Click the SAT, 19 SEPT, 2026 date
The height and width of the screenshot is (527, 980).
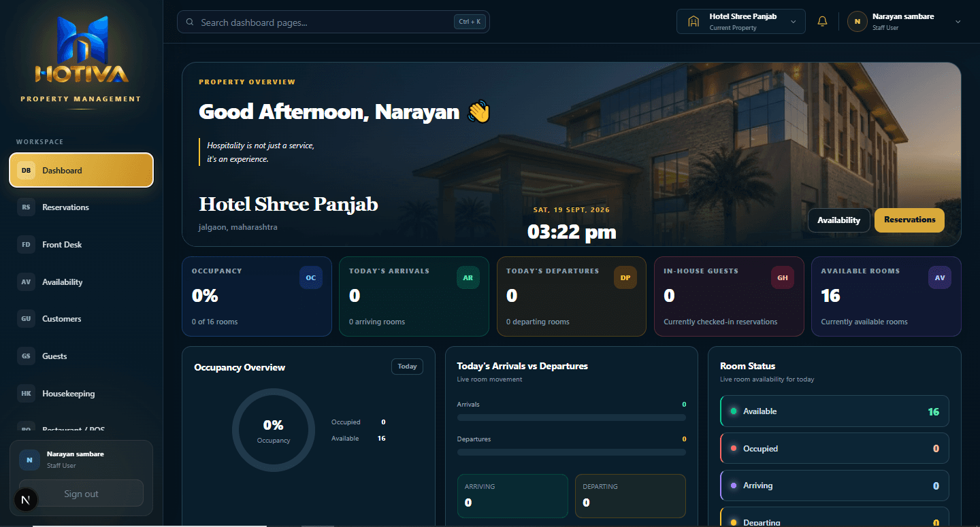tap(572, 209)
